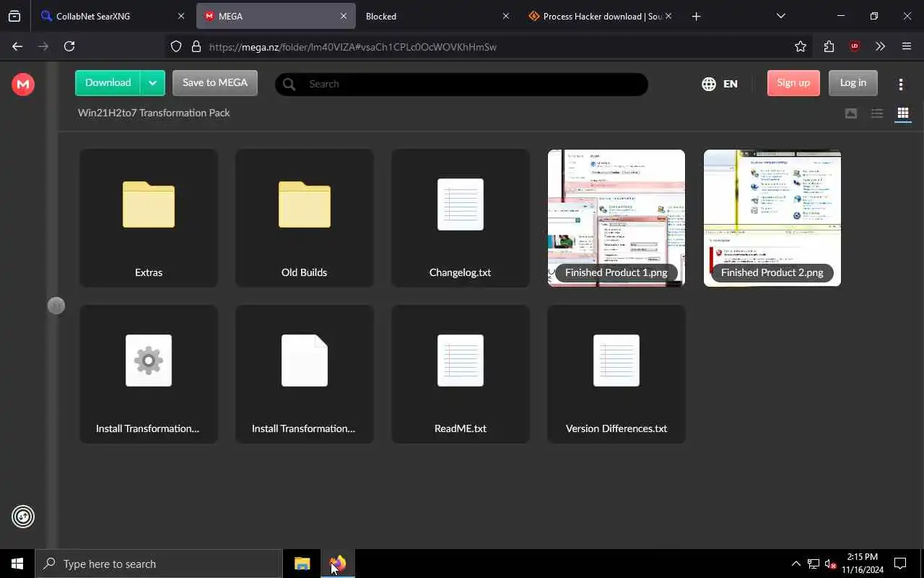Click the MEGA logo icon
The height and width of the screenshot is (578, 924).
pos(23,85)
